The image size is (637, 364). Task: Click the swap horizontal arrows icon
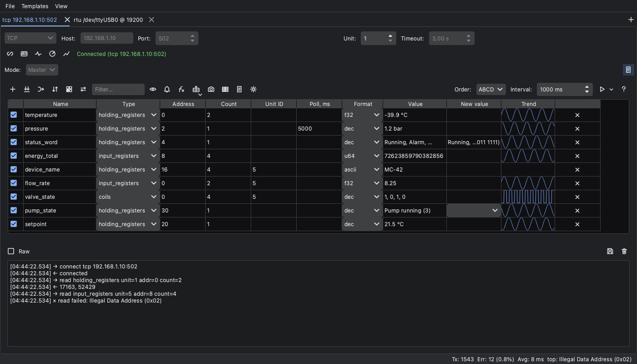coord(83,89)
